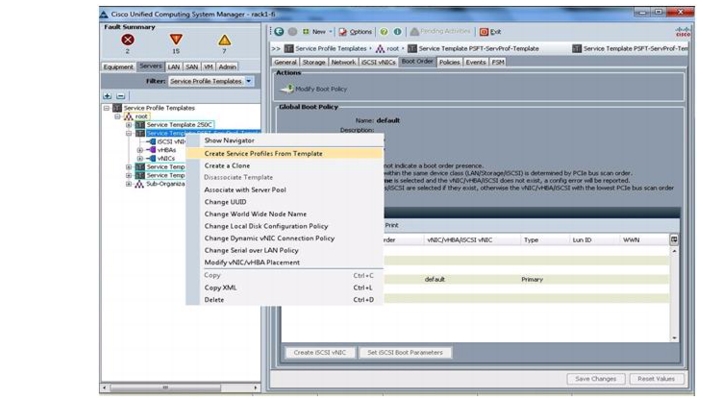The image size is (703, 412).
Task: Click the major faults orange triangle icon
Action: pyautogui.click(x=176, y=39)
